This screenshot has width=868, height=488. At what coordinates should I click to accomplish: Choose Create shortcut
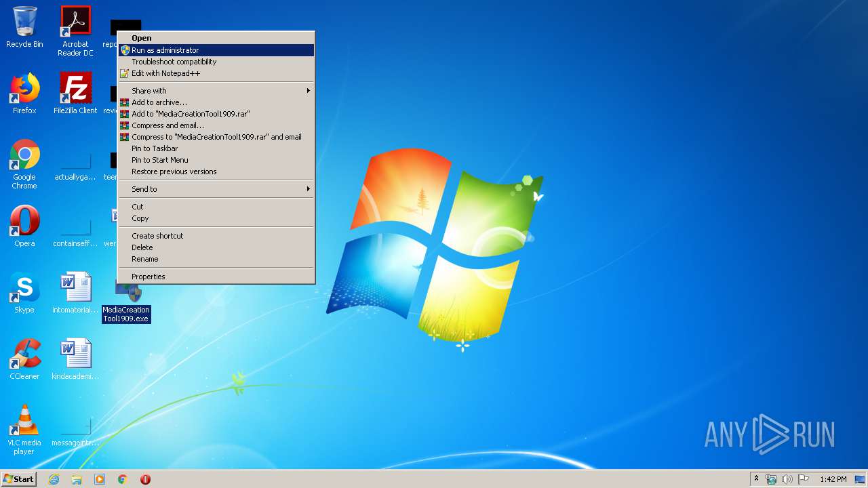pyautogui.click(x=216, y=236)
